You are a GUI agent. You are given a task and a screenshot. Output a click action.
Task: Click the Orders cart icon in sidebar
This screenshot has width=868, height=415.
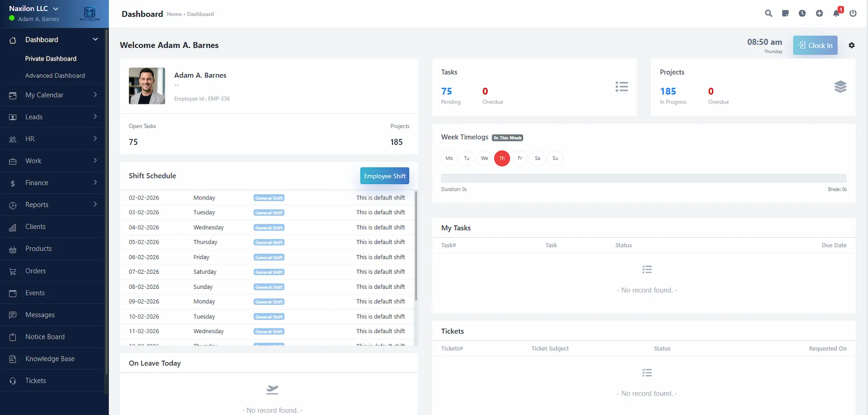point(13,272)
